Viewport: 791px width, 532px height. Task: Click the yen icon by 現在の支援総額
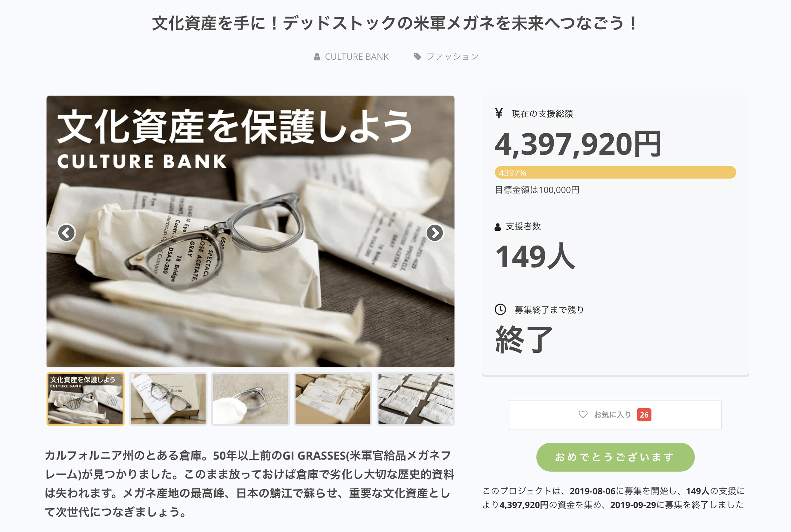click(x=499, y=113)
